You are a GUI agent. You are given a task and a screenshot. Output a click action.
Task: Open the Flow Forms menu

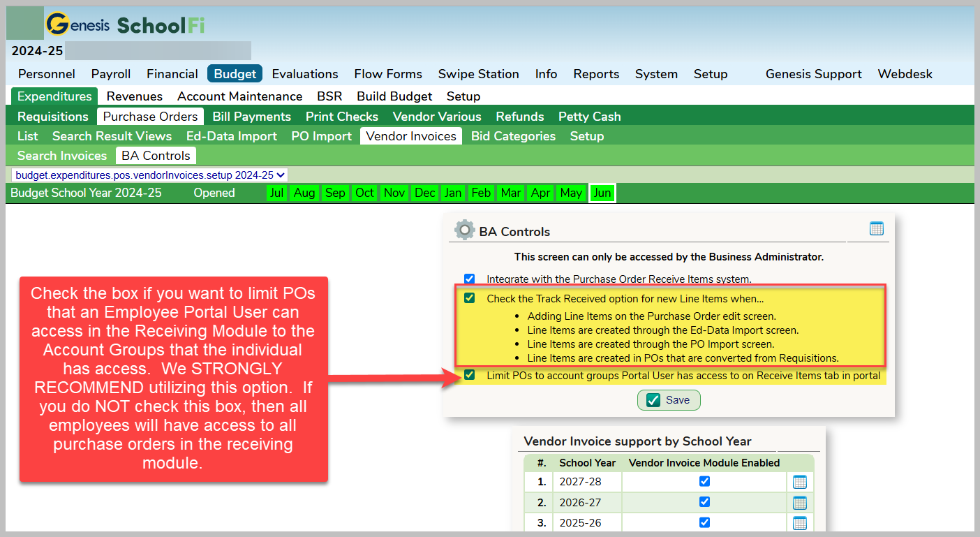[388, 74]
